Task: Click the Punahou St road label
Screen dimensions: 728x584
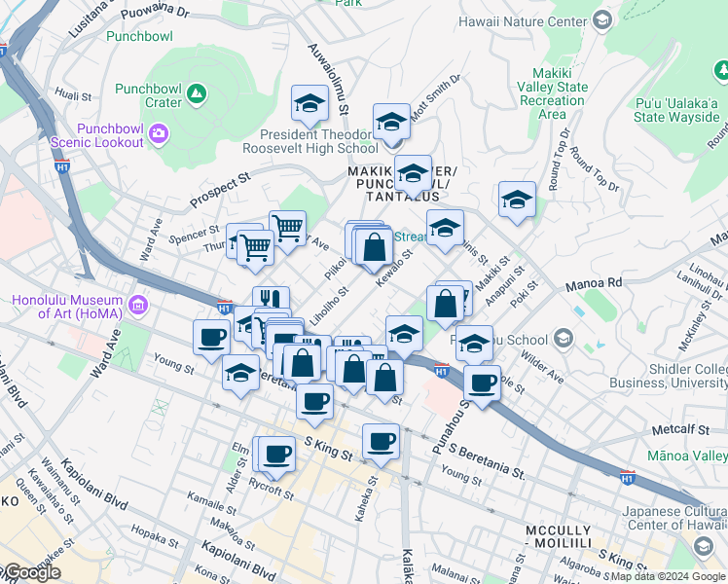Action: point(451,426)
